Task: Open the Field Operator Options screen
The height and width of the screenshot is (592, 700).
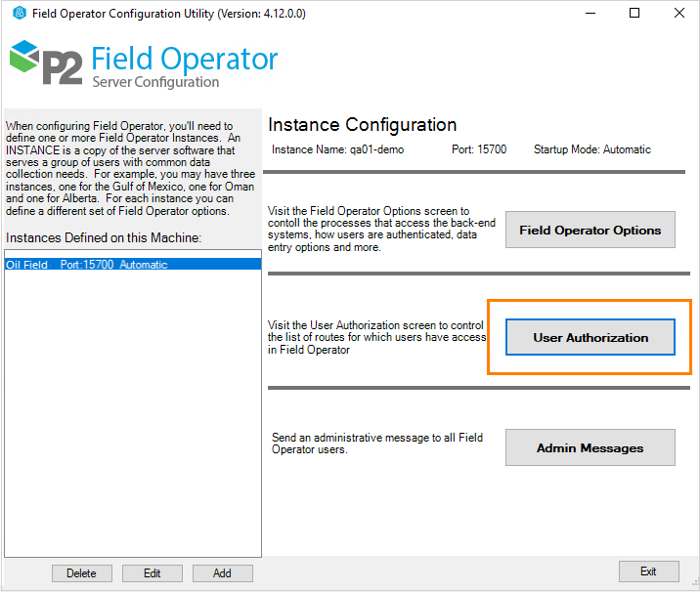Action: 590,231
